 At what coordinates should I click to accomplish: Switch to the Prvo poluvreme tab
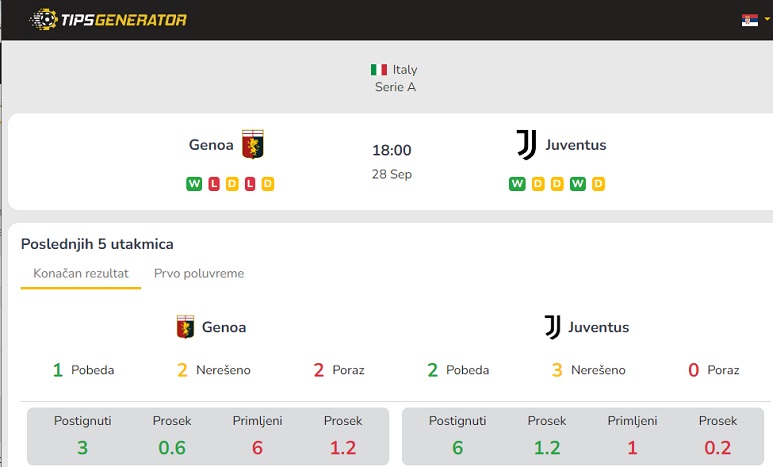(199, 273)
